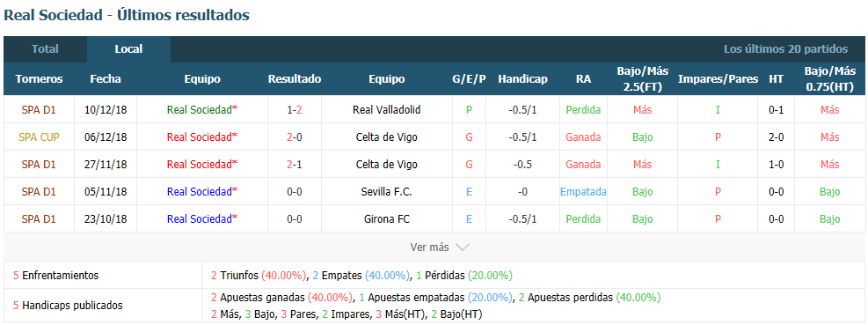Click Real Sociedad in the 23/10/18 row
868x325 pixels.
pyautogui.click(x=202, y=218)
